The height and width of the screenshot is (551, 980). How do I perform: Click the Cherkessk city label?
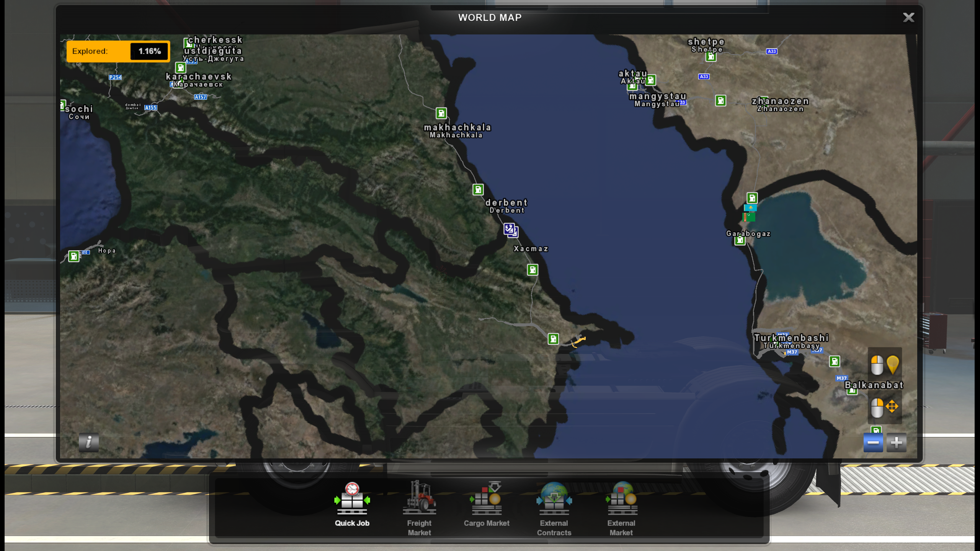[215, 40]
